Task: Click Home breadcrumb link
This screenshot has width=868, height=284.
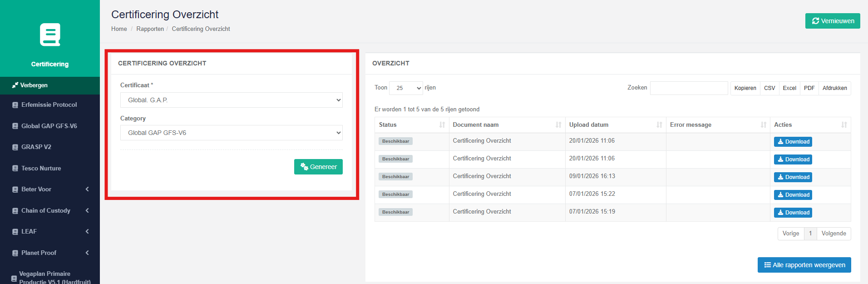Action: (x=119, y=29)
